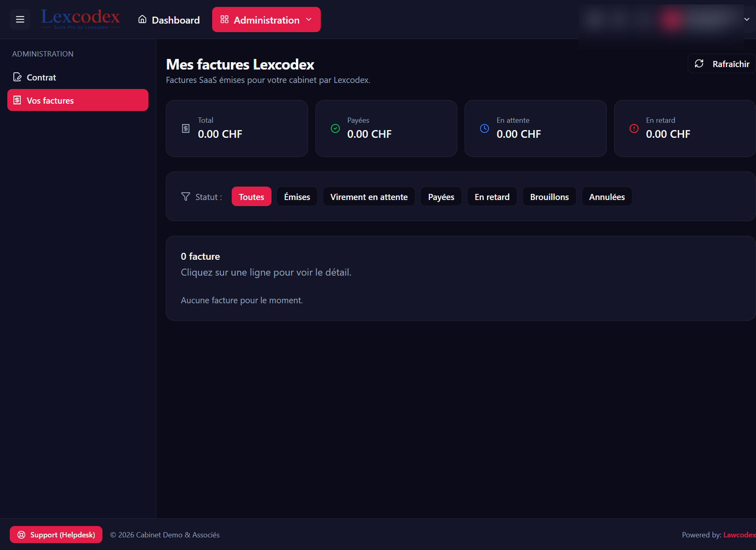Click the red En retard alert icon
Viewport: 756px width, 550px height.
[634, 128]
